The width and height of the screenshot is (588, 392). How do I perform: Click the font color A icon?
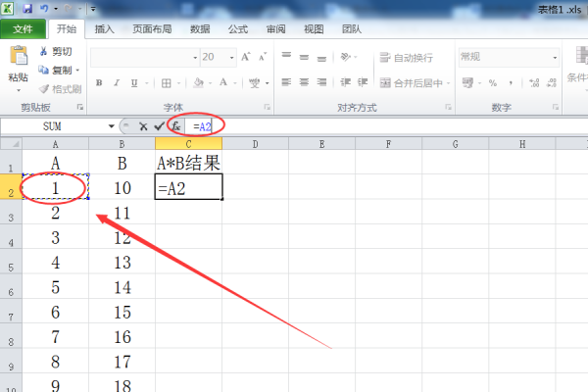point(223,82)
